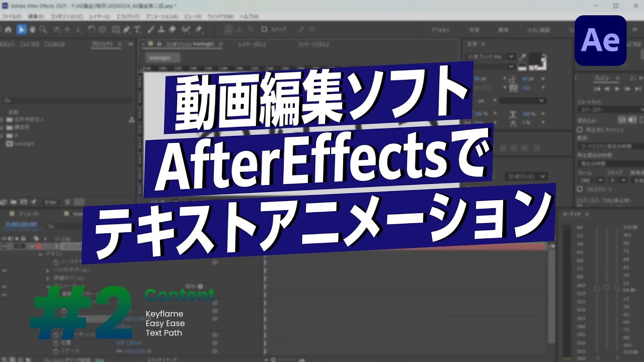Check フルスクリーン in the Preview panel
644x362 pixels.
tap(580, 190)
